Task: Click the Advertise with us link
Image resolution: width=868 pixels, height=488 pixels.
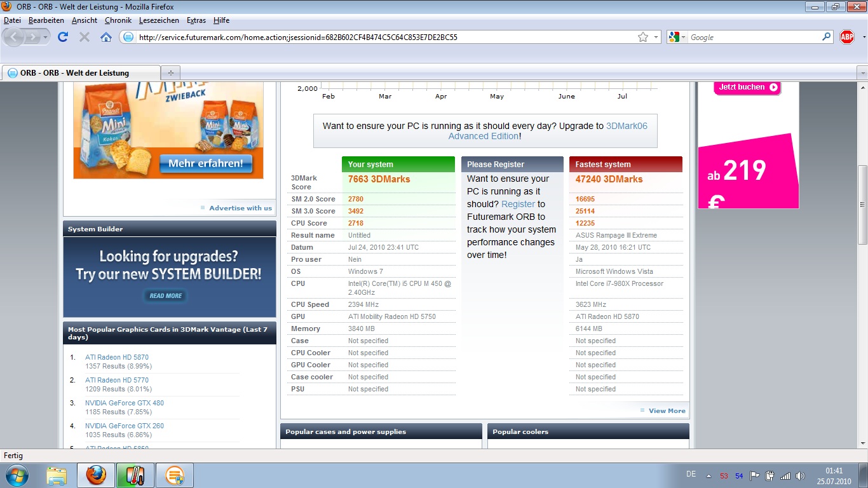Action: click(240, 208)
